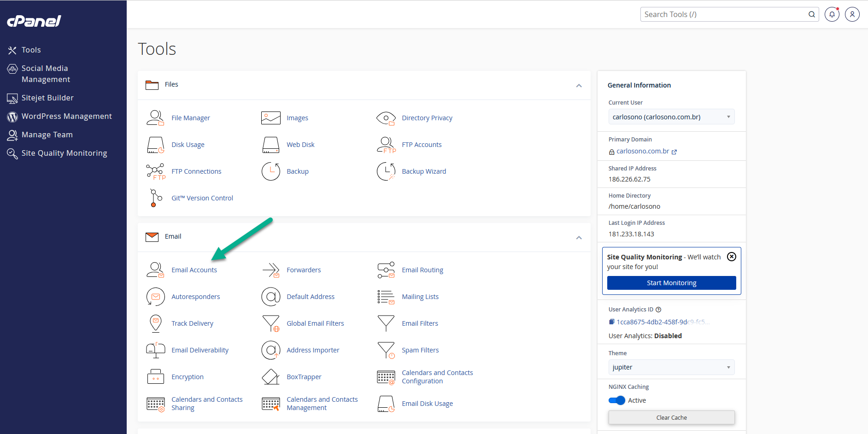Screen dimensions: 868x434
Task: Click the Git Version Control icon
Action: click(156, 198)
